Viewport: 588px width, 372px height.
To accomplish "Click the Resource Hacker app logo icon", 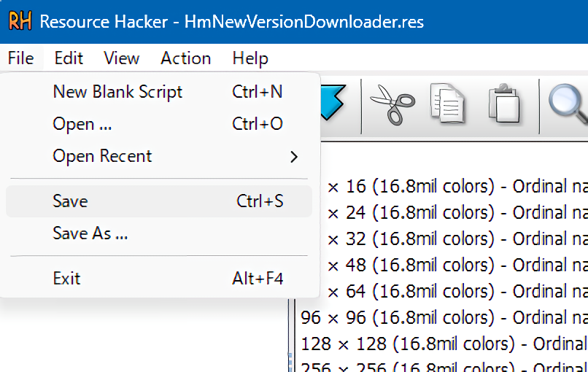I will 19,20.
